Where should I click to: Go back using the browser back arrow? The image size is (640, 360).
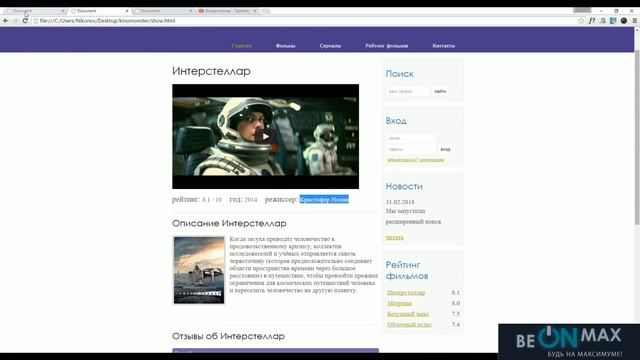[6, 20]
